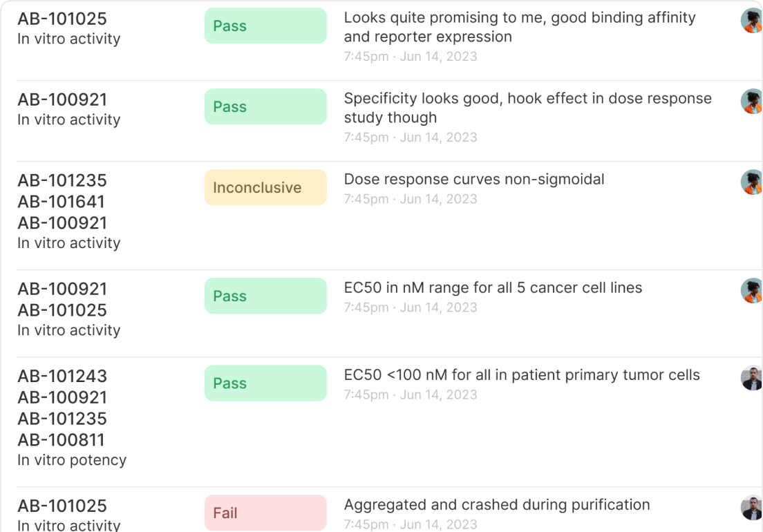Click avatar next to 'Dose response curves' comment

click(x=752, y=182)
